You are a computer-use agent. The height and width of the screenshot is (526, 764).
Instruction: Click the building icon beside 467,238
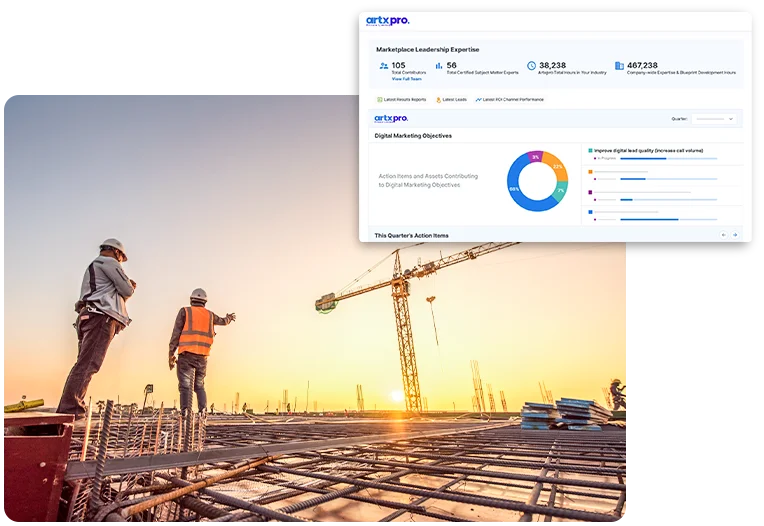[619, 66]
